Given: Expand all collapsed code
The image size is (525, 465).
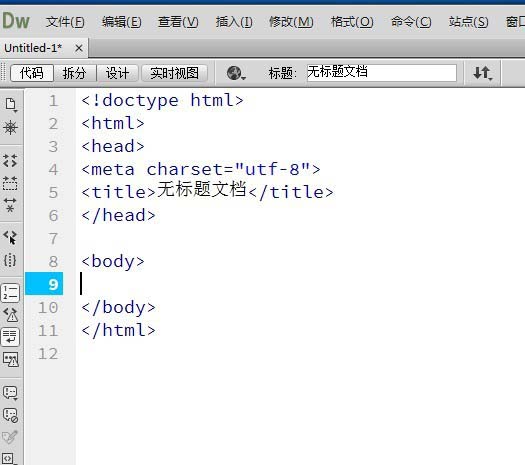Looking at the screenshot, I should pos(10,205).
